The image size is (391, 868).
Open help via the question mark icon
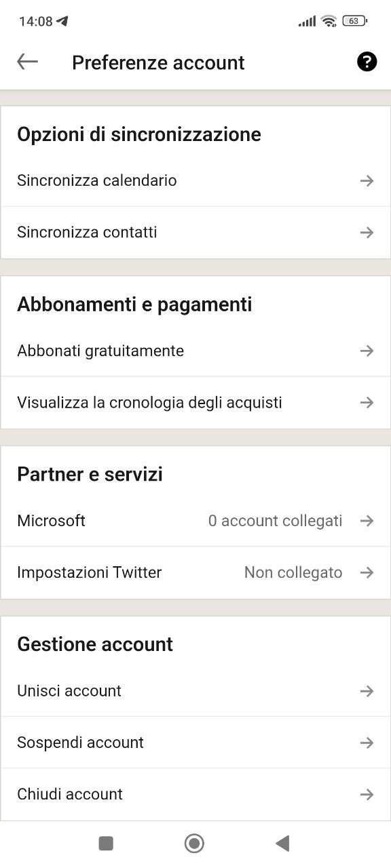pyautogui.click(x=366, y=62)
